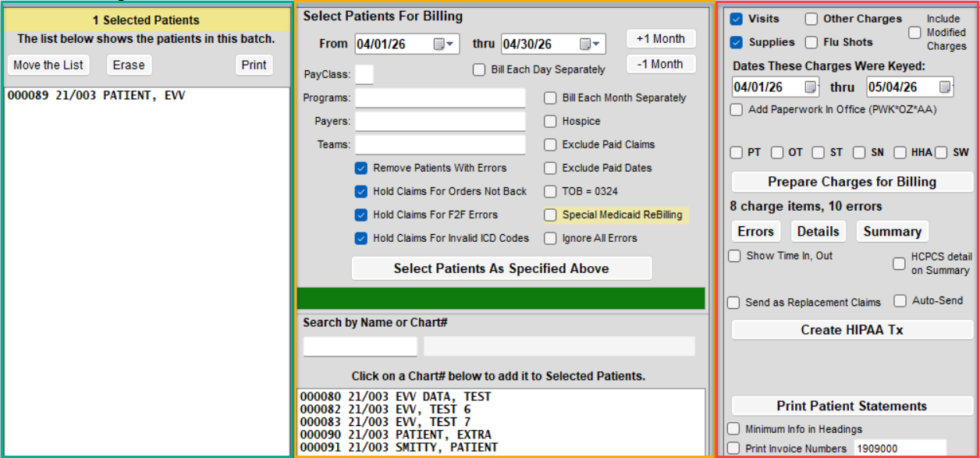Check Add Paperwork In Office option
980x458 pixels.
(x=736, y=109)
